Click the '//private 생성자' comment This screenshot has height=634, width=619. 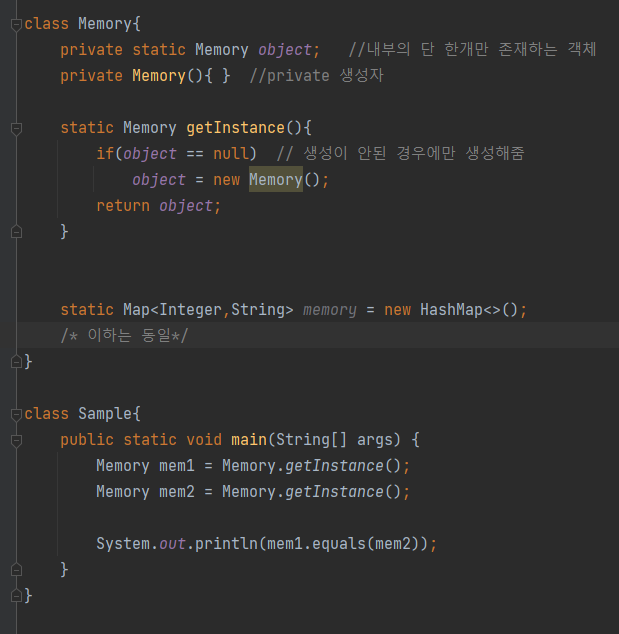tap(316, 76)
